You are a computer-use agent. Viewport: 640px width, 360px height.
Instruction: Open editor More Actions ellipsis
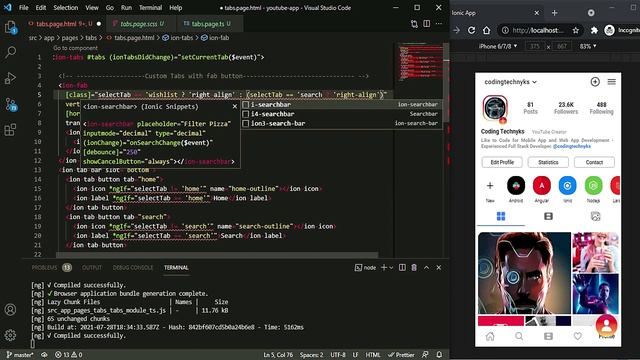coord(439,24)
